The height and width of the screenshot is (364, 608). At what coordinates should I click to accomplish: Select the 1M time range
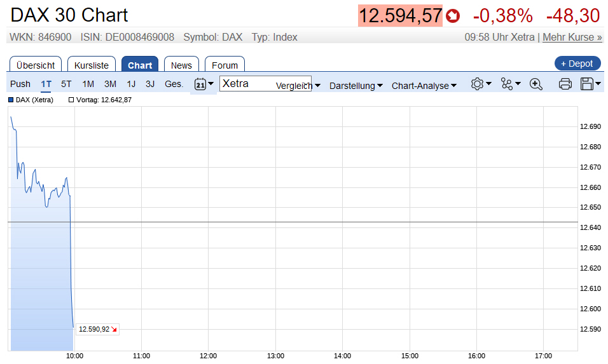point(88,84)
